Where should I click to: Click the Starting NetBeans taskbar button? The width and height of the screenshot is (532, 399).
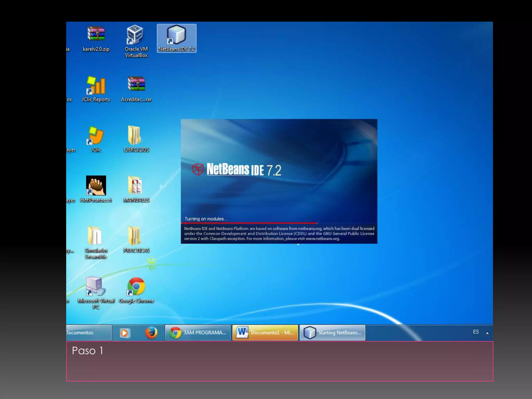[x=332, y=333]
